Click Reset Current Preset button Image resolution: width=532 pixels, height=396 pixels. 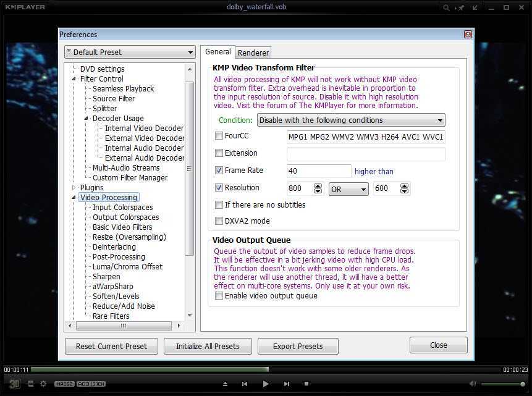pos(111,346)
